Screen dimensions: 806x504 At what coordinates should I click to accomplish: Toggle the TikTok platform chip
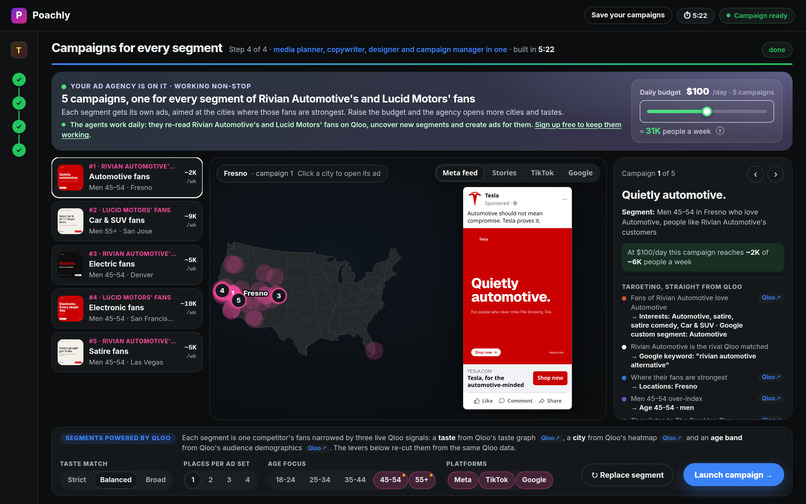pos(497,480)
